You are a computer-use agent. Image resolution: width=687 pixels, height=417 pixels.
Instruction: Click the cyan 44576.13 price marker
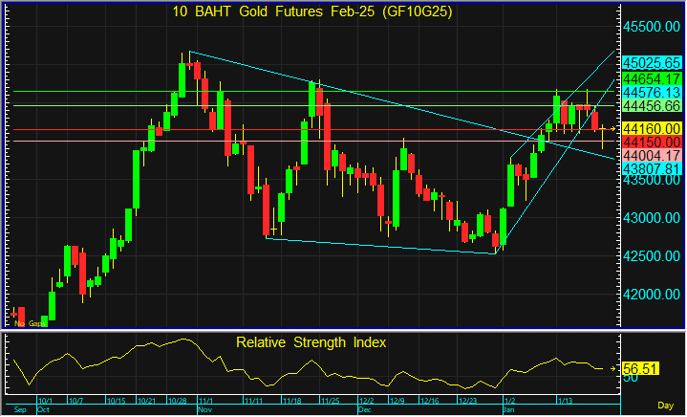[x=651, y=91]
